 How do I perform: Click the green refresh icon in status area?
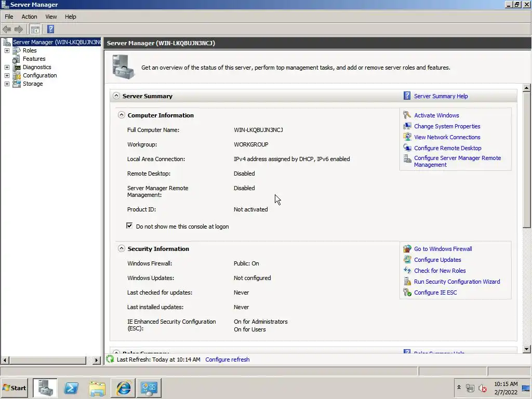(x=110, y=359)
